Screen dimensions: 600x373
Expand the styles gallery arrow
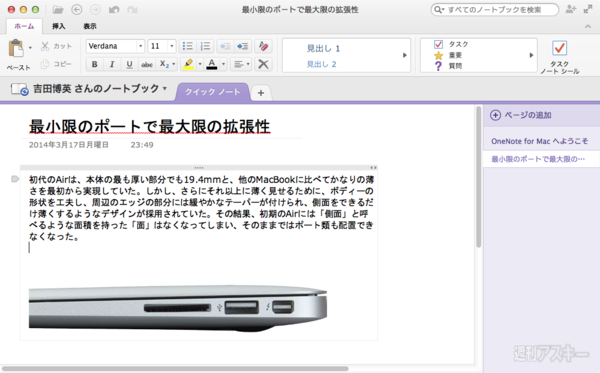click(x=405, y=55)
